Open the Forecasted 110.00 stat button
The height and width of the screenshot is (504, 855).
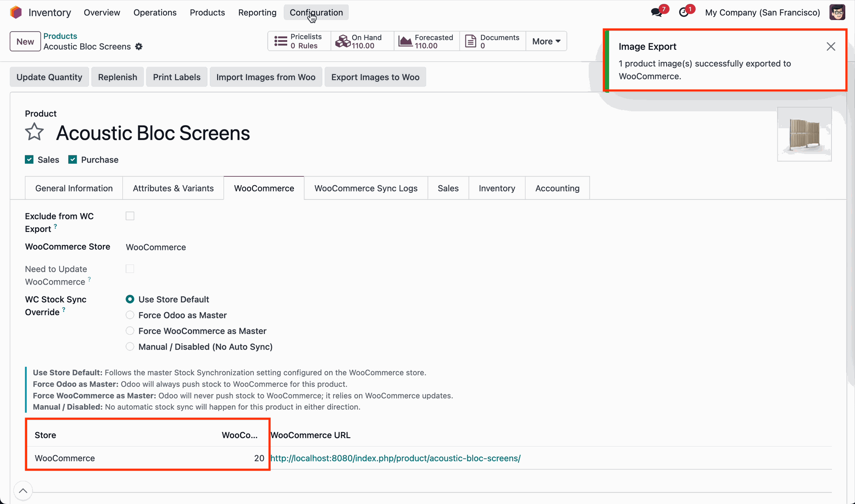click(427, 41)
